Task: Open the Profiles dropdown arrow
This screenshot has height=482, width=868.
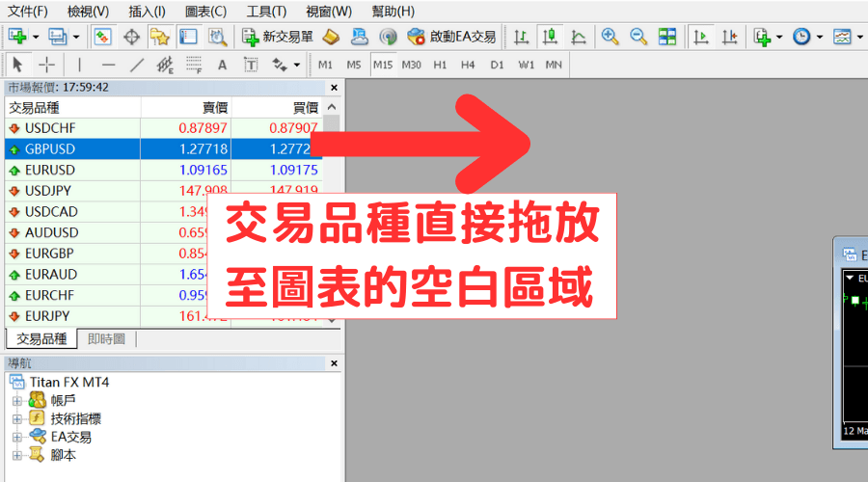Action: point(76,37)
